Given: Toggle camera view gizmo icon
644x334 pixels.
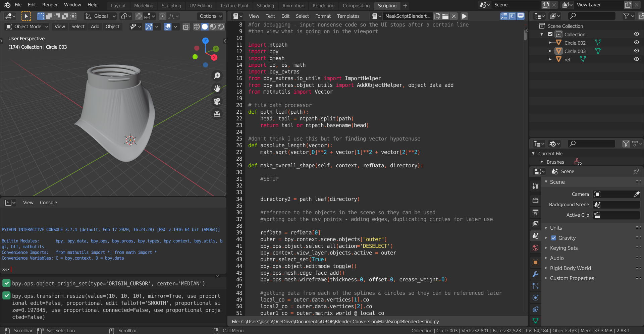Looking at the screenshot, I should 217,101.
